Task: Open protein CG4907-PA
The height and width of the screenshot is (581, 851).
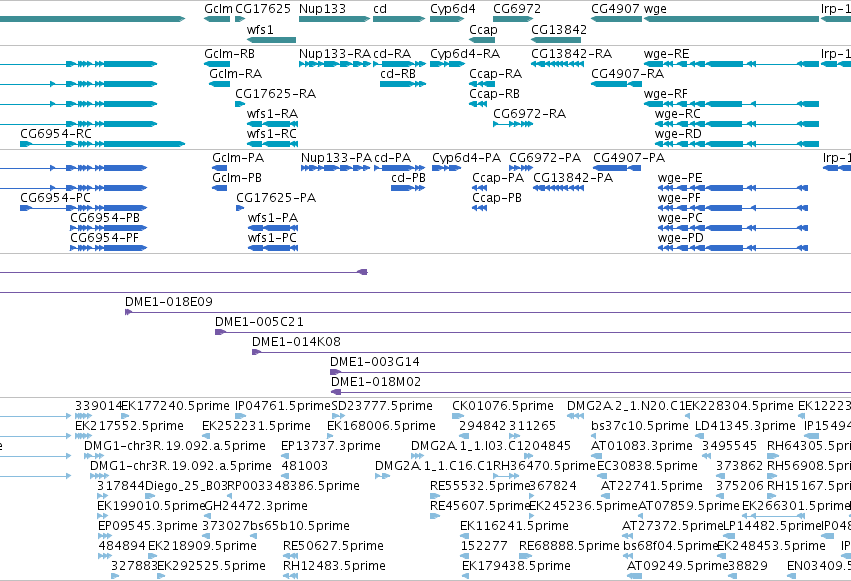Action: (x=629, y=158)
